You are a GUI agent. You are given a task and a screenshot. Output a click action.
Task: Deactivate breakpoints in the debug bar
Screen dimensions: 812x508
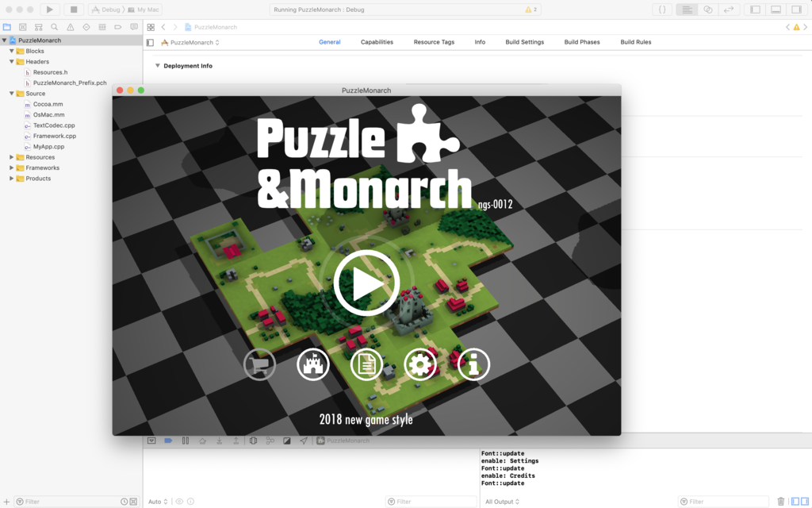click(x=168, y=441)
